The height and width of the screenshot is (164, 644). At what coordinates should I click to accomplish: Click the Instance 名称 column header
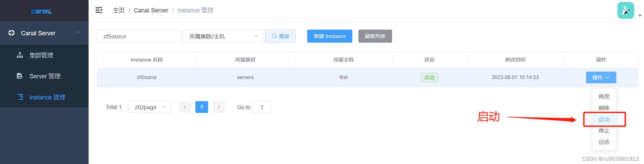tap(147, 60)
